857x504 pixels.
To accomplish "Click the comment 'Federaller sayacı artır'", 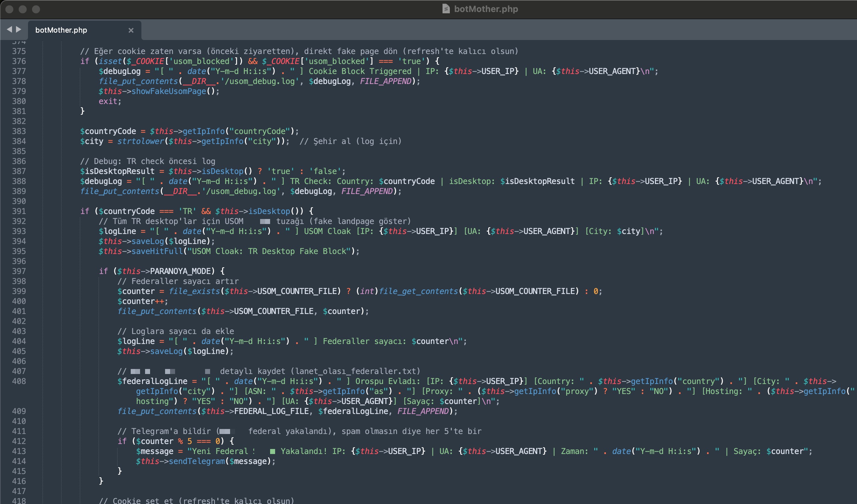I will pos(178,281).
